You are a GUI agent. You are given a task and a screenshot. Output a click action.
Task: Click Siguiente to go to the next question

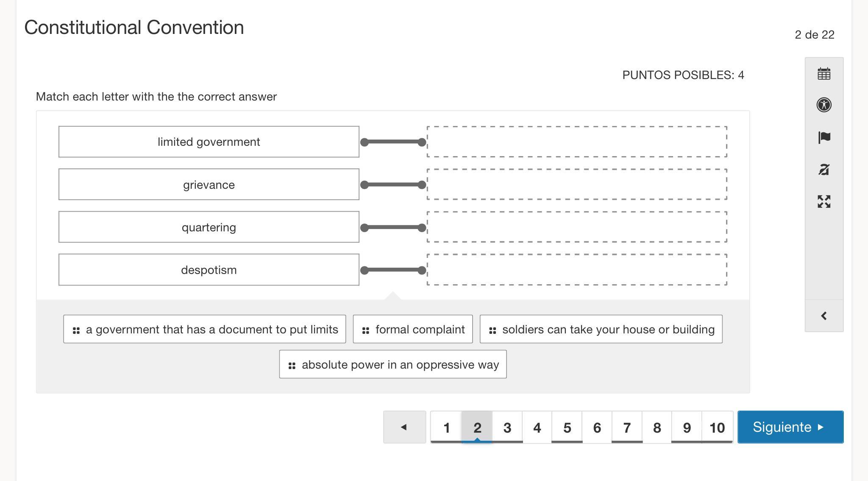click(790, 427)
